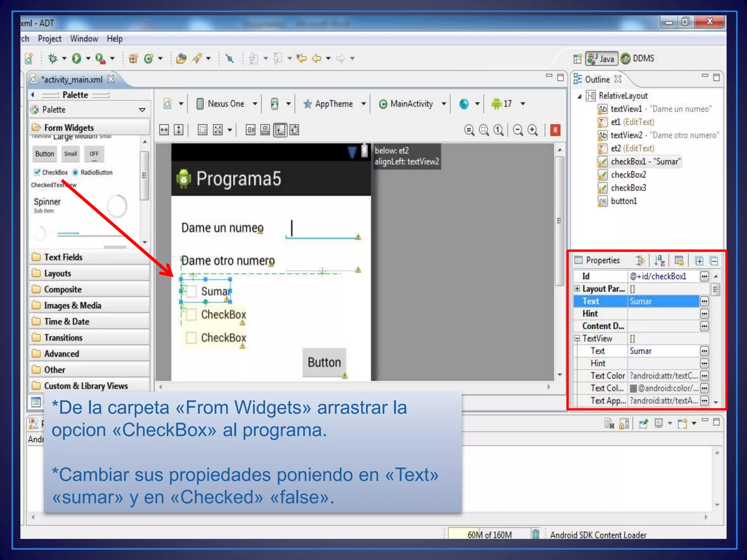Viewport: 747px width, 560px height.
Task: Toggle fill width layout icon
Action: coord(164,130)
